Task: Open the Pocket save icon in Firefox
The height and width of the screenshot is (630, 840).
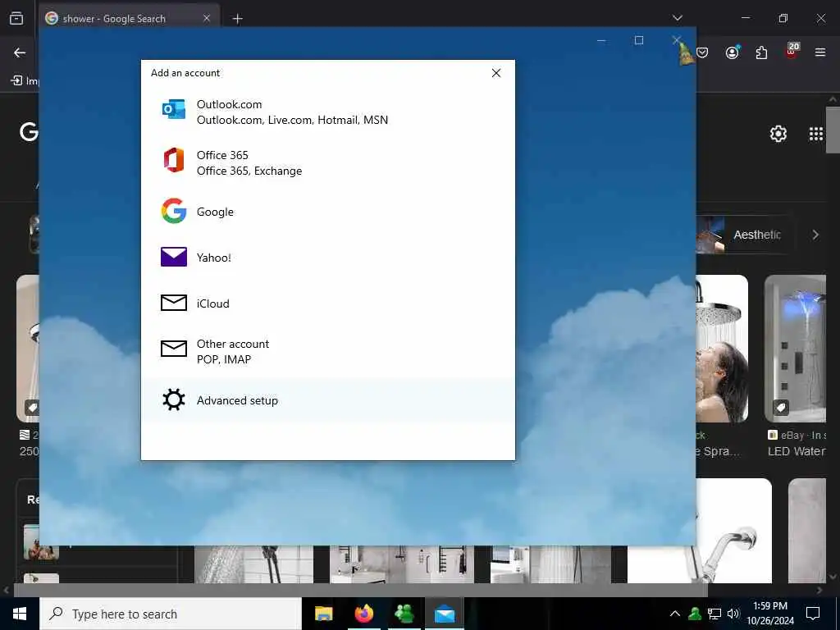Action: coord(702,52)
